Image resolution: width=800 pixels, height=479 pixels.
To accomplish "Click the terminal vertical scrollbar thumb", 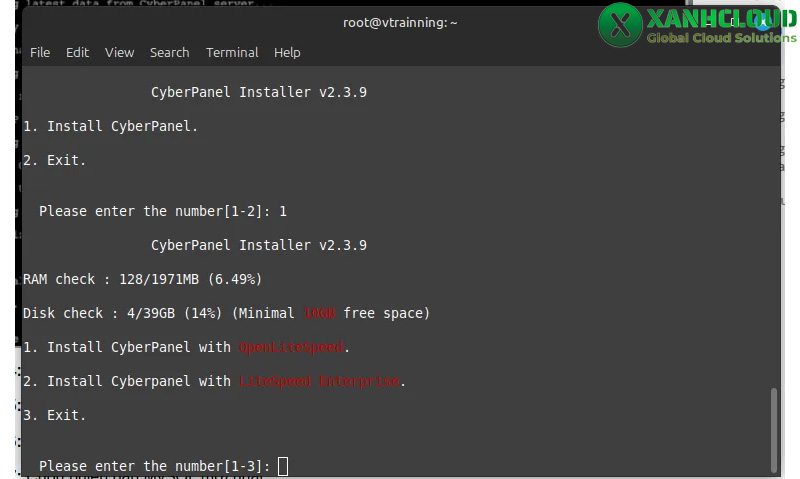I will (x=774, y=430).
